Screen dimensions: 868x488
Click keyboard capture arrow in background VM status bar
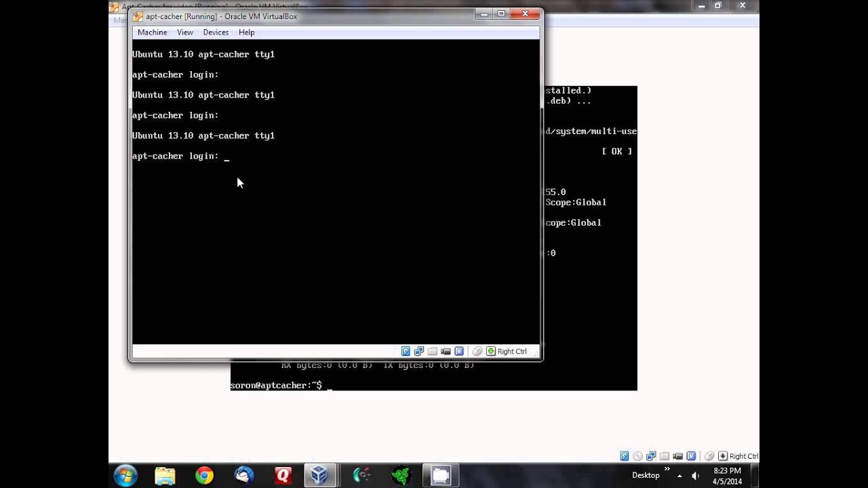[x=723, y=456]
